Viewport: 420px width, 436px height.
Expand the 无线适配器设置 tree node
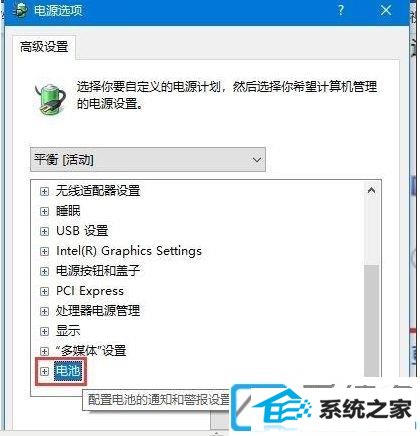click(44, 191)
